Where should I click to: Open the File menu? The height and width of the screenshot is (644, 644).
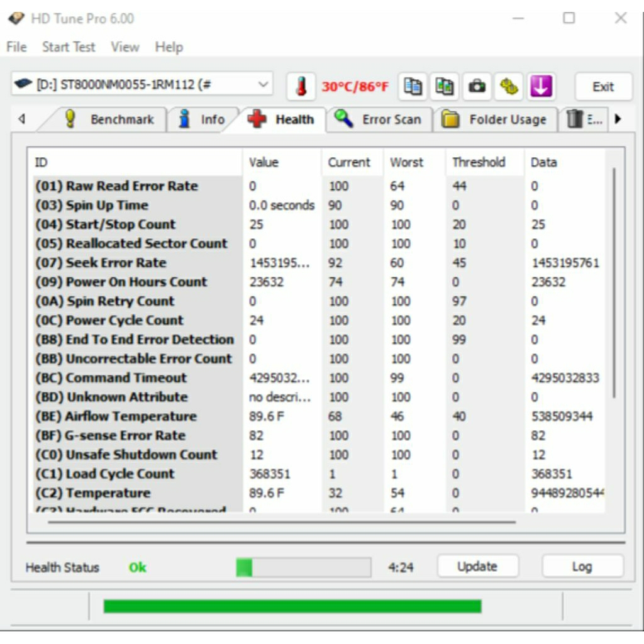point(16,47)
